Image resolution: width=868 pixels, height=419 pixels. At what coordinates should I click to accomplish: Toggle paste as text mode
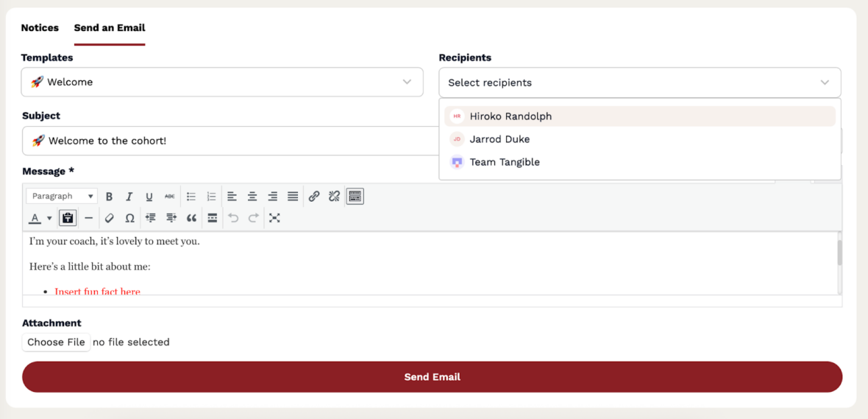[68, 218]
